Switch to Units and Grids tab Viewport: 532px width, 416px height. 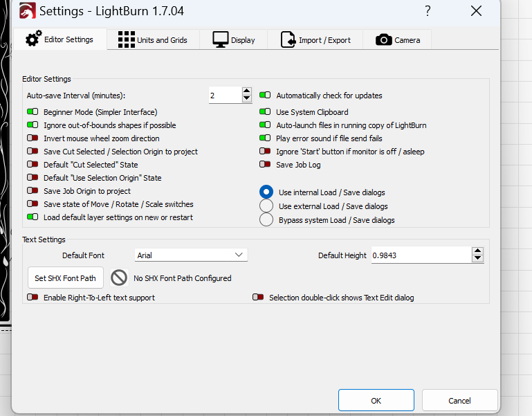(x=153, y=39)
